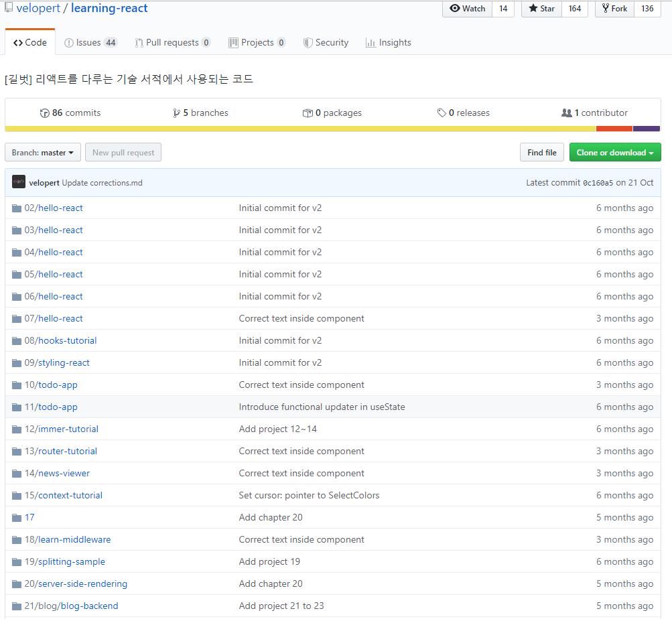Click the purple language bar segment

click(x=647, y=129)
